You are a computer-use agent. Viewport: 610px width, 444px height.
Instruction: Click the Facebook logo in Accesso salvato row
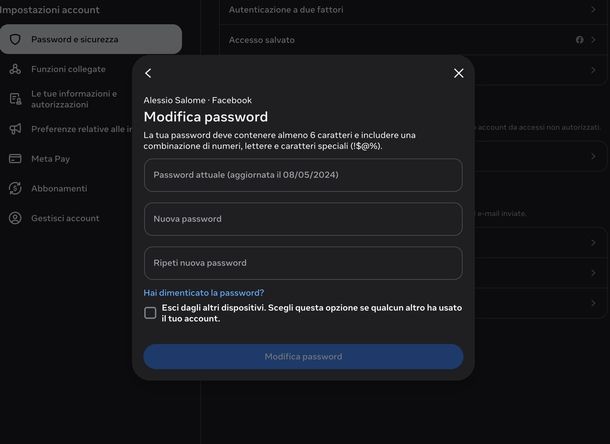click(580, 40)
